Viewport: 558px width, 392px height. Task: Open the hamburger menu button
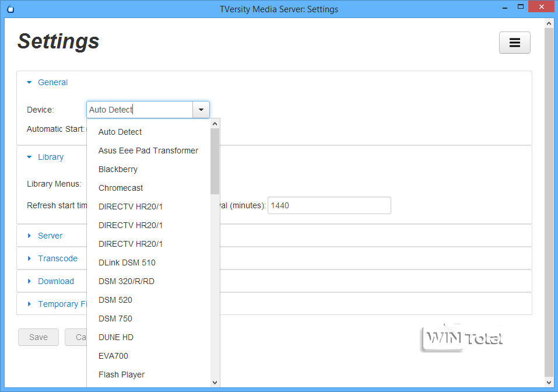coord(515,43)
